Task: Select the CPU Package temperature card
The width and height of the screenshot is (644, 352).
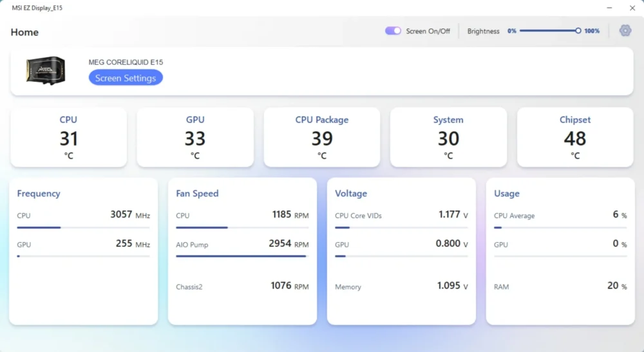Action: [322, 137]
